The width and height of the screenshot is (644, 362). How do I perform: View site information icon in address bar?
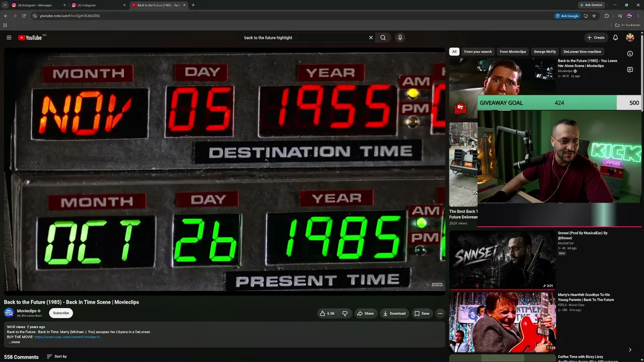click(x=35, y=16)
